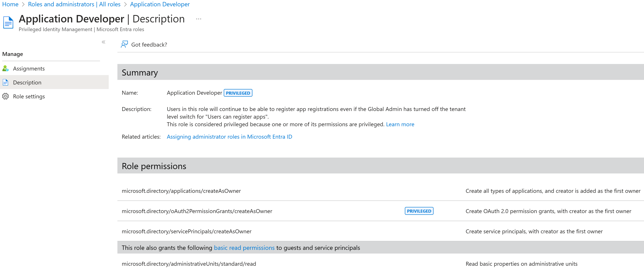Click the Got feedback person icon
Image resolution: width=644 pixels, height=269 pixels.
tap(124, 44)
